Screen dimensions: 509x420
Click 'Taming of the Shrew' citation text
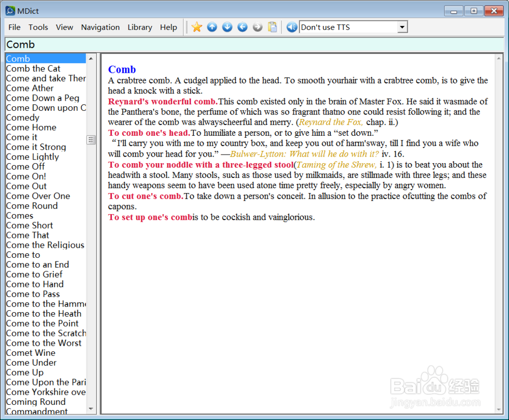point(336,165)
